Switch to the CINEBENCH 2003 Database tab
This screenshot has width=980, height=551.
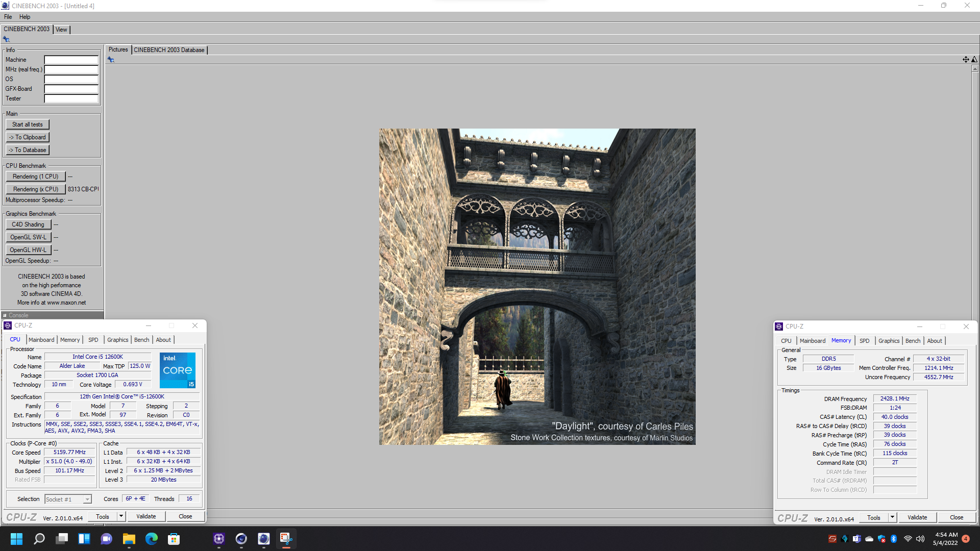[169, 50]
